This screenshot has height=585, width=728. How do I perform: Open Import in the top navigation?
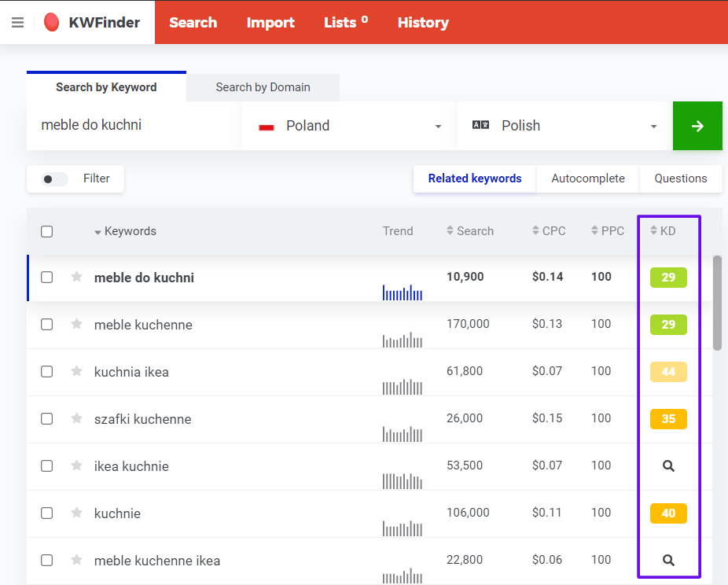(270, 22)
